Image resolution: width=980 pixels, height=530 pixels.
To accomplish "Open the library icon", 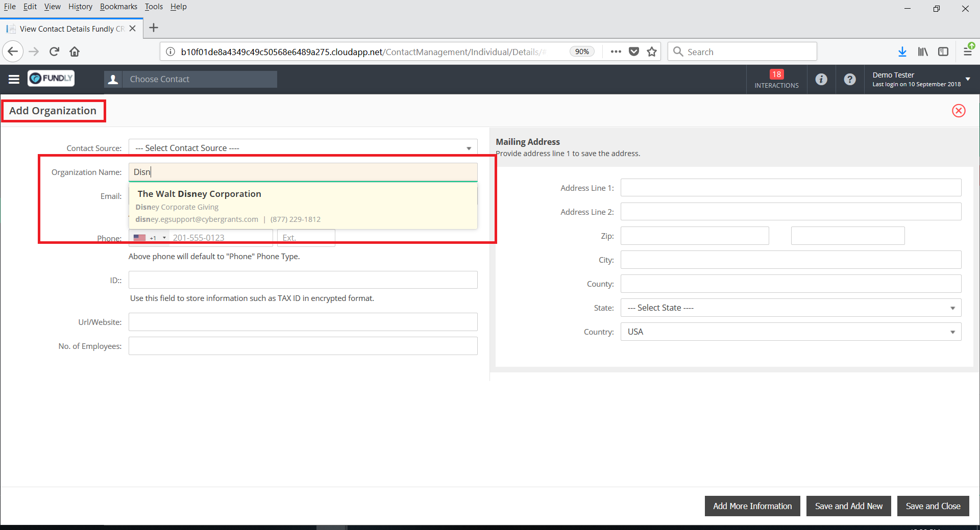I will click(x=923, y=52).
